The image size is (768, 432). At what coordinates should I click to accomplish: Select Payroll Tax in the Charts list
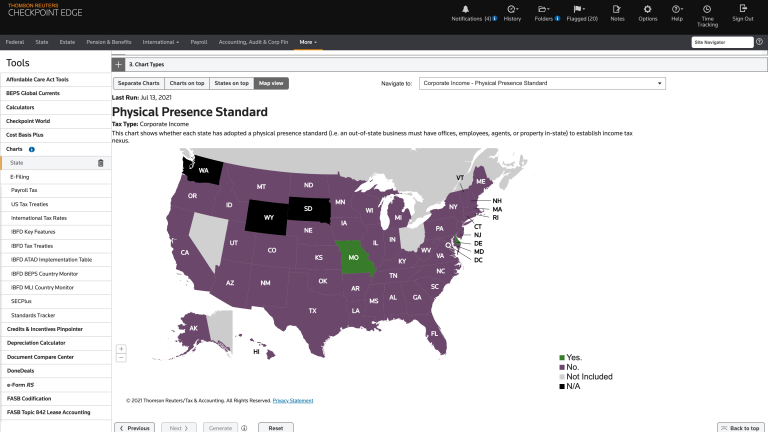pos(24,190)
